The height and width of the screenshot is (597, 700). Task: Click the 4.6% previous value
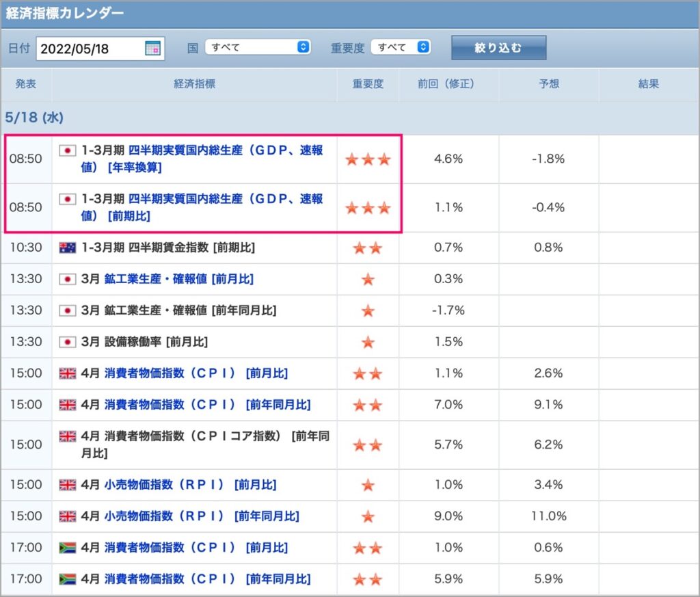(x=448, y=159)
